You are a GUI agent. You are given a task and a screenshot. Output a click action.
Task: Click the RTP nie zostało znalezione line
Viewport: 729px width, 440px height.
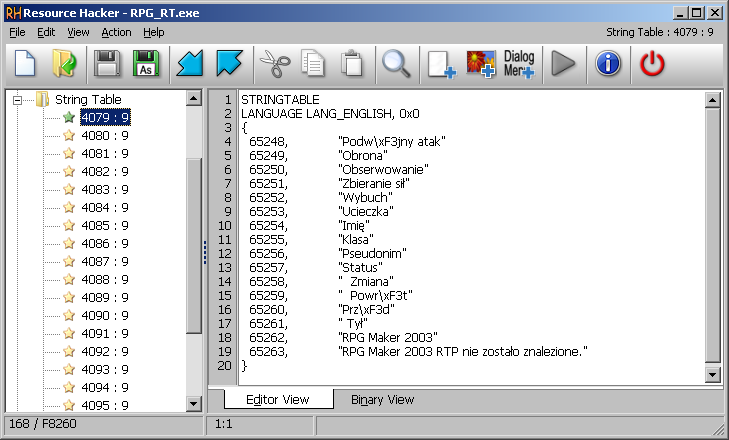tap(463, 351)
